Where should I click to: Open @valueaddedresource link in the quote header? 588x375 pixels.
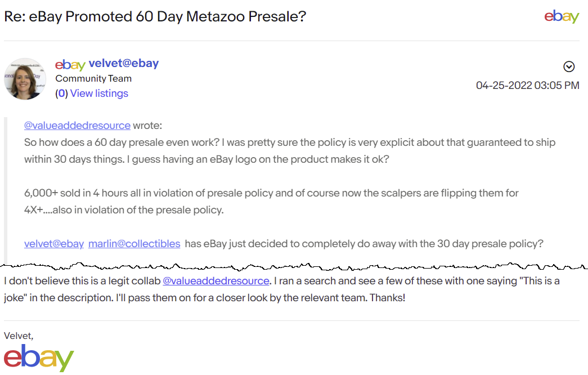click(77, 126)
